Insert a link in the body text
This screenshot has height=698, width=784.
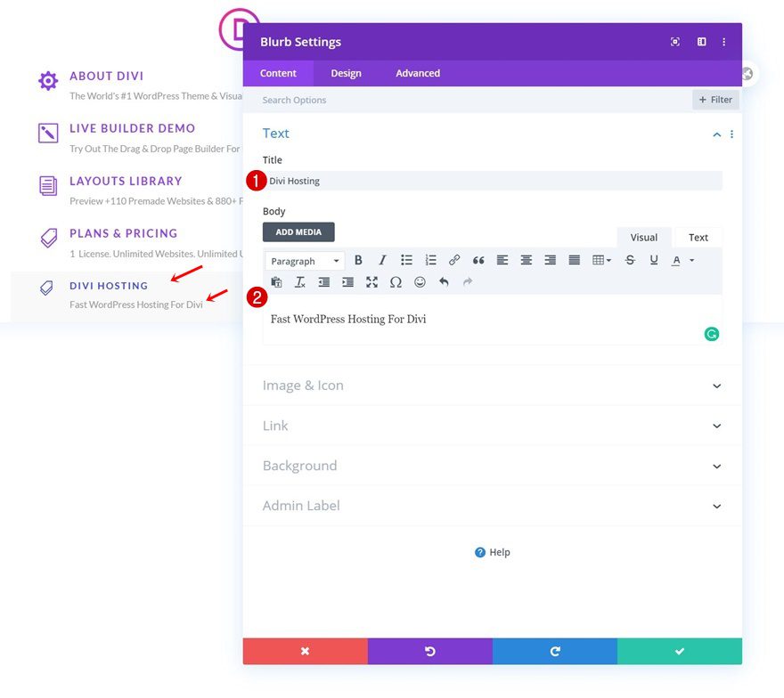pyautogui.click(x=454, y=260)
